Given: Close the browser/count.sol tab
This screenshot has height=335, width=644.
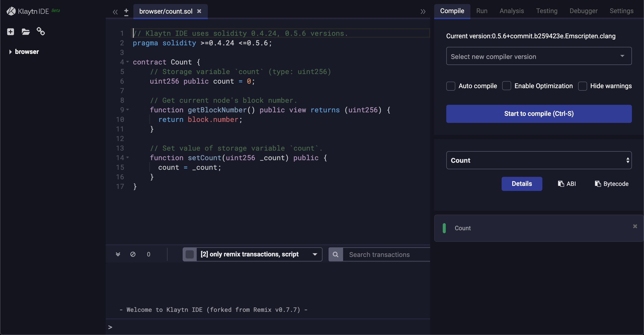Looking at the screenshot, I should (x=199, y=11).
